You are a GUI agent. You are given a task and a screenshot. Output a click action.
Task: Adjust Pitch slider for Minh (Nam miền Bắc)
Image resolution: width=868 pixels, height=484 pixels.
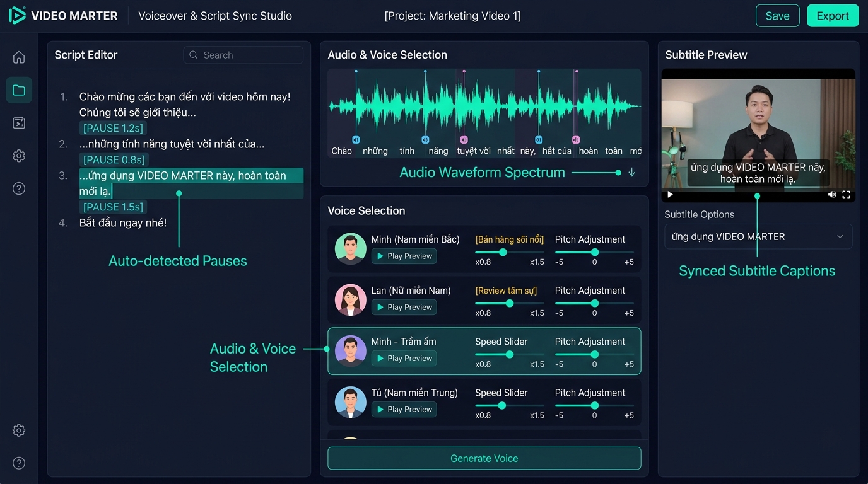594,252
